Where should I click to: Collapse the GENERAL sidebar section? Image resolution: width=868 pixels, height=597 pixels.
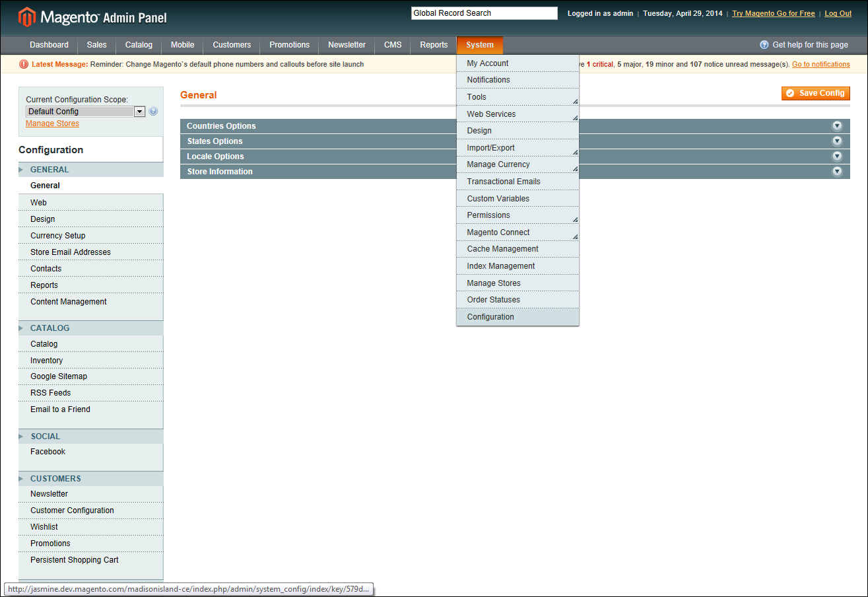[91, 170]
